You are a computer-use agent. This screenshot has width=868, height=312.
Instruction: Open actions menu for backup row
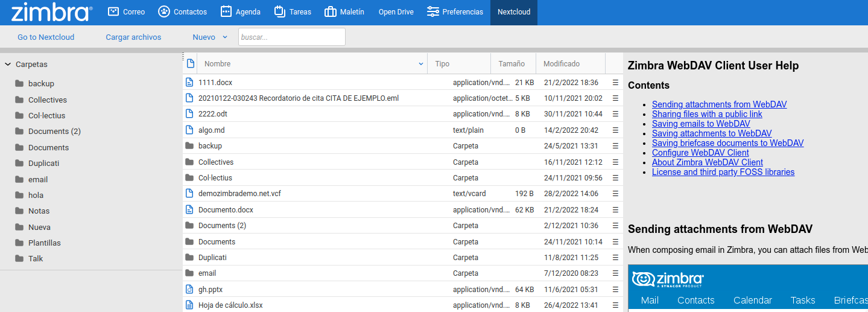616,145
